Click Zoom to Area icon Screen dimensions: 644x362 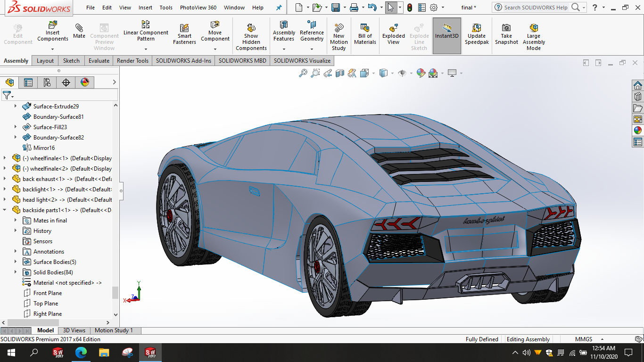click(315, 73)
